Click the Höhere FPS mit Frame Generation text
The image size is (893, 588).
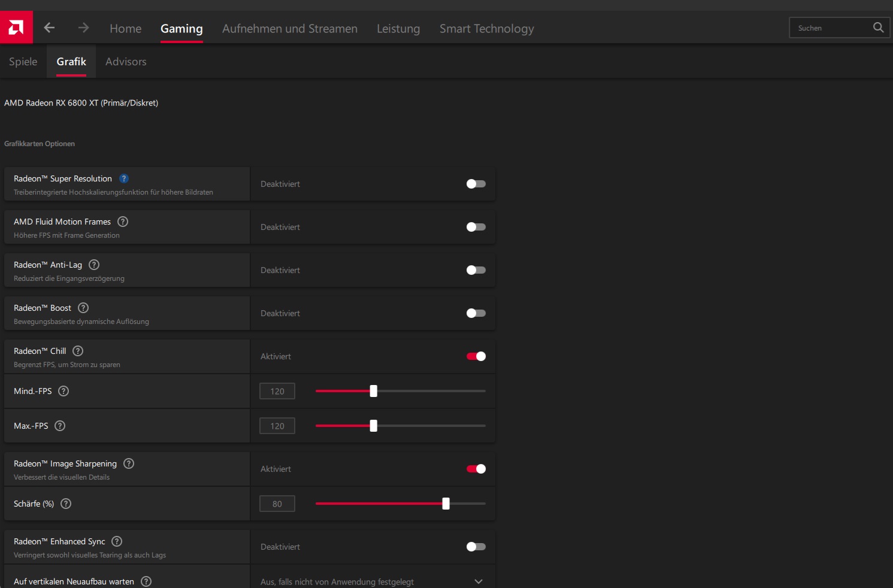click(67, 235)
